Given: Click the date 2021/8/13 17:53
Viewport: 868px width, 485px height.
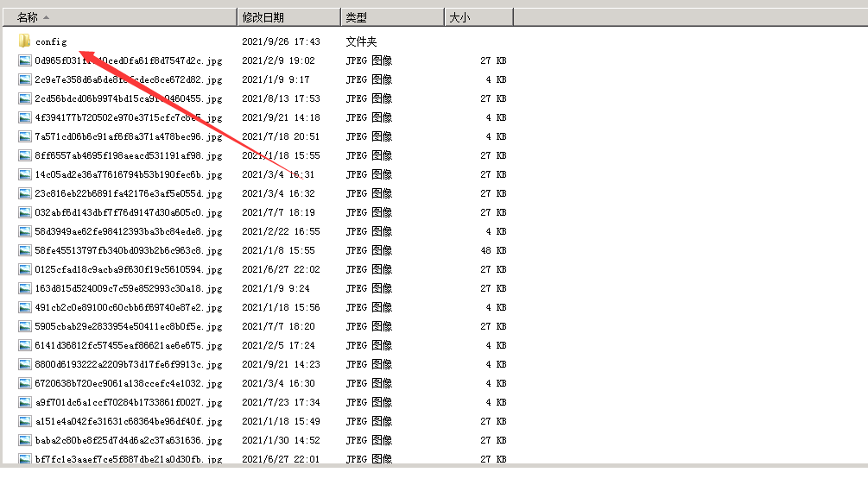Looking at the screenshot, I should [281, 98].
